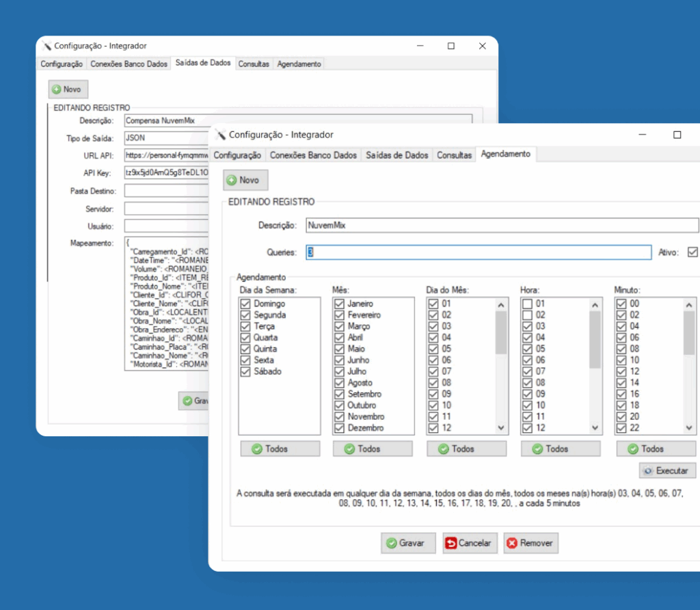Screen dimensions: 700x610
Task: Click the Gravar save button
Action: coord(408,543)
